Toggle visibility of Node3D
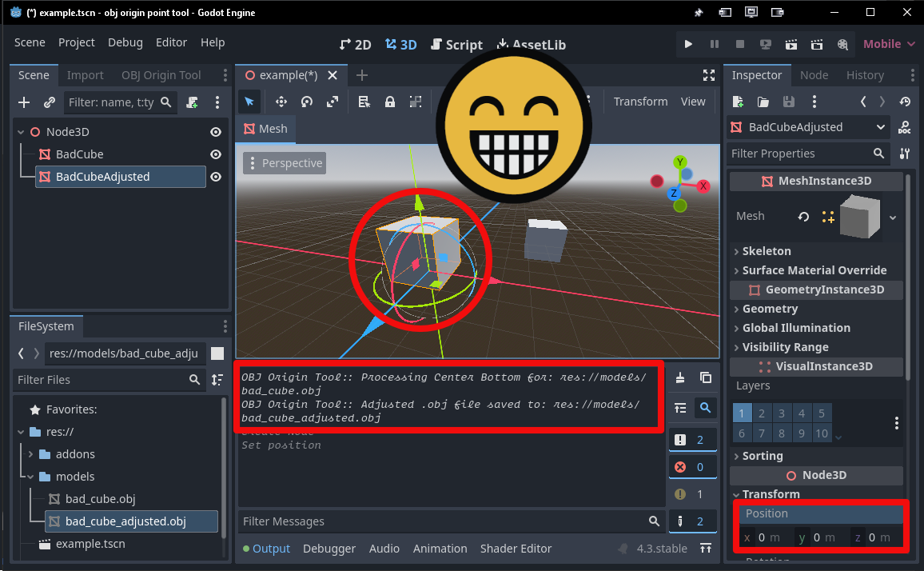Image resolution: width=924 pixels, height=571 pixels. point(216,132)
